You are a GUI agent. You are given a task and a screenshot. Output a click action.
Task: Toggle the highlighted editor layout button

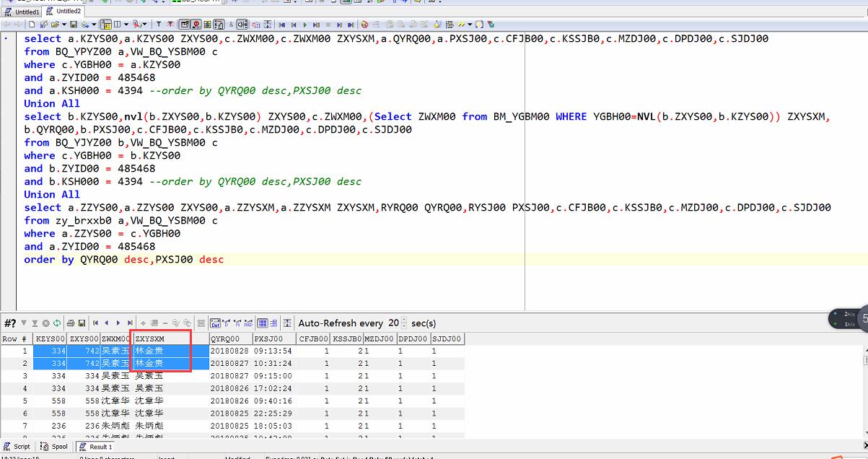point(106,25)
